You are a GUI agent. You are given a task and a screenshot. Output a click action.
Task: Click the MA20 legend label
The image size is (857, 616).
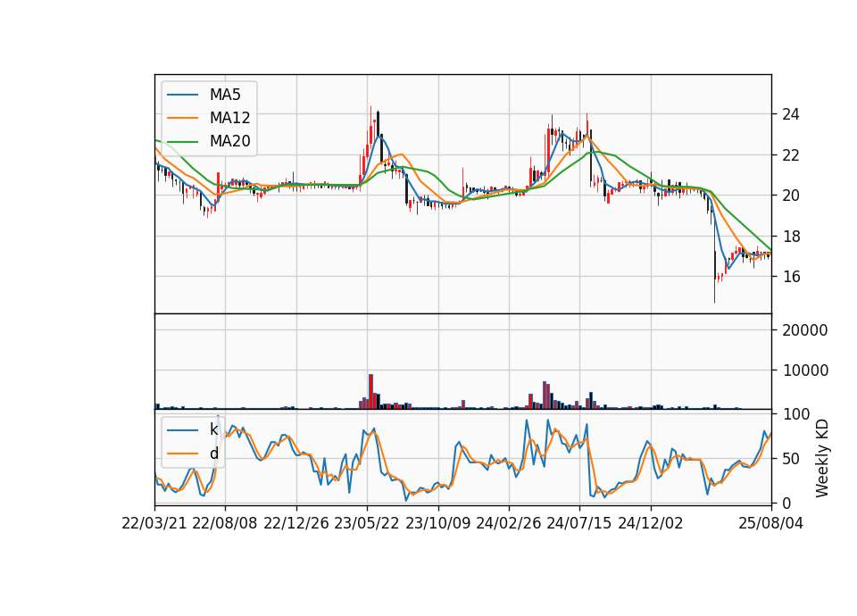(229, 141)
